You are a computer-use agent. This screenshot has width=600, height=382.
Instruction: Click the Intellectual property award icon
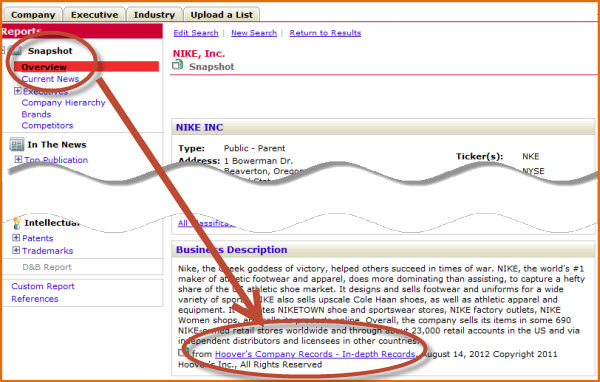pos(16,223)
